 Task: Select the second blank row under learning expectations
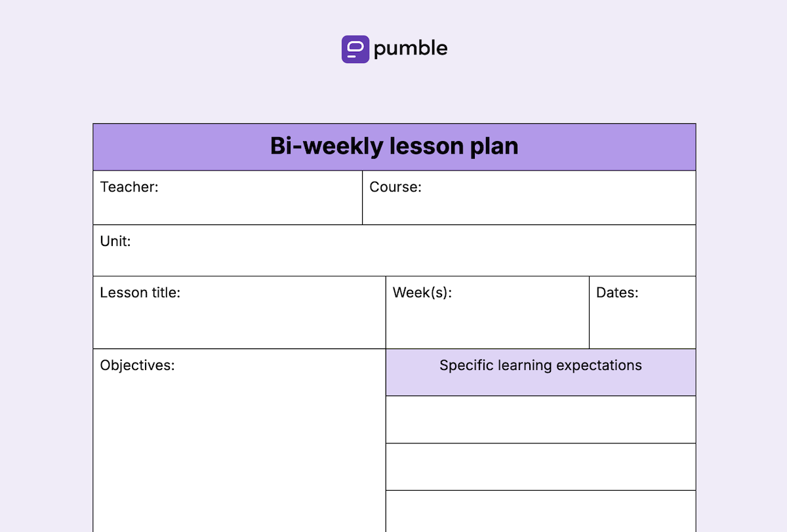coord(541,467)
